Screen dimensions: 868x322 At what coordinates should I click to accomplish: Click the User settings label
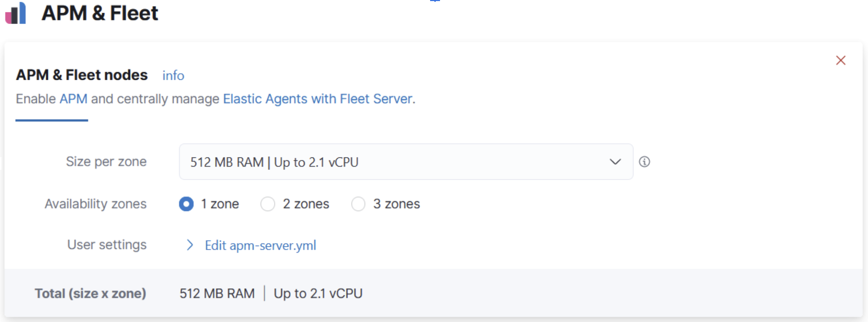[x=106, y=244]
